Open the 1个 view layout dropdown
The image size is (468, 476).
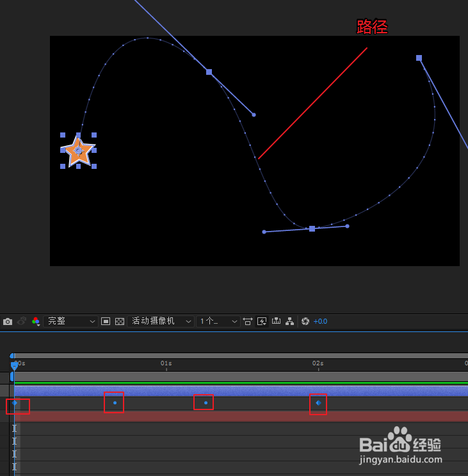click(x=218, y=321)
